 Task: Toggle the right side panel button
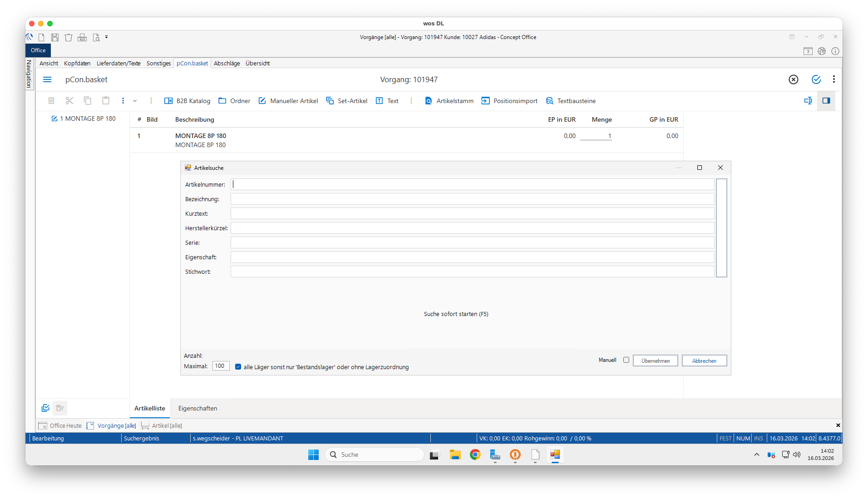tap(826, 101)
